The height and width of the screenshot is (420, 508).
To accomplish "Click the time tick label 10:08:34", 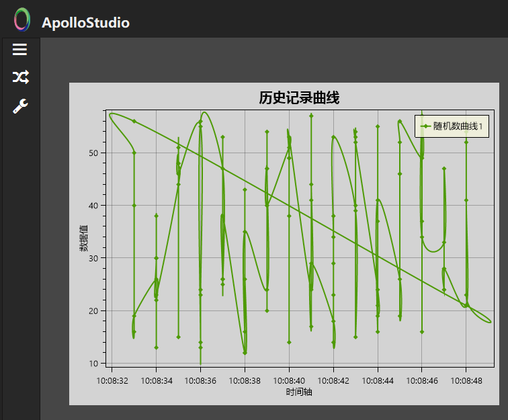I will click(x=157, y=381).
